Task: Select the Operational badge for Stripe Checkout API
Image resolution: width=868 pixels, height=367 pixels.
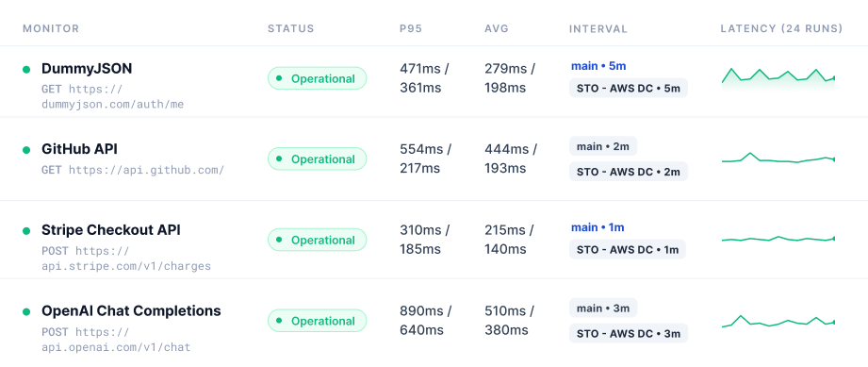Action: (x=318, y=240)
